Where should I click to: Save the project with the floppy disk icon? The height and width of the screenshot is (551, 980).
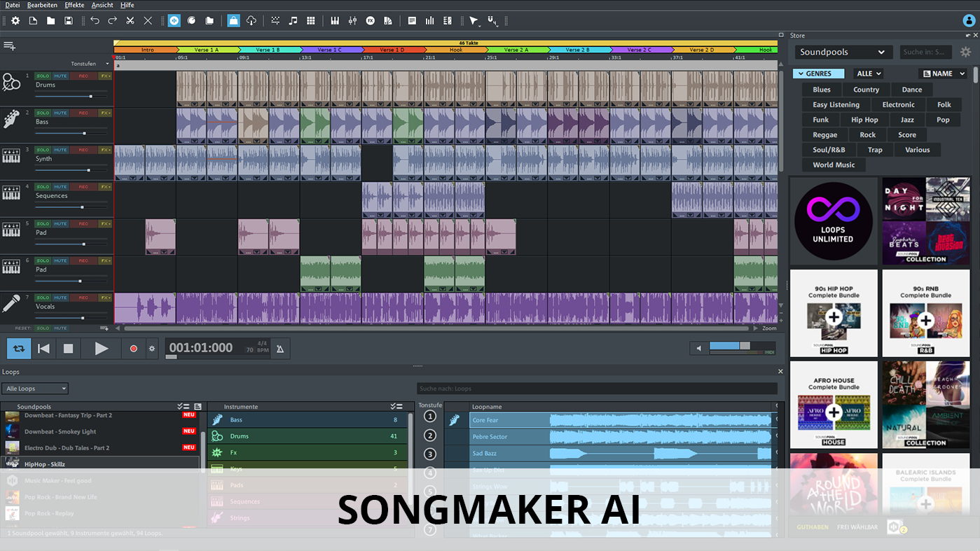(x=69, y=21)
